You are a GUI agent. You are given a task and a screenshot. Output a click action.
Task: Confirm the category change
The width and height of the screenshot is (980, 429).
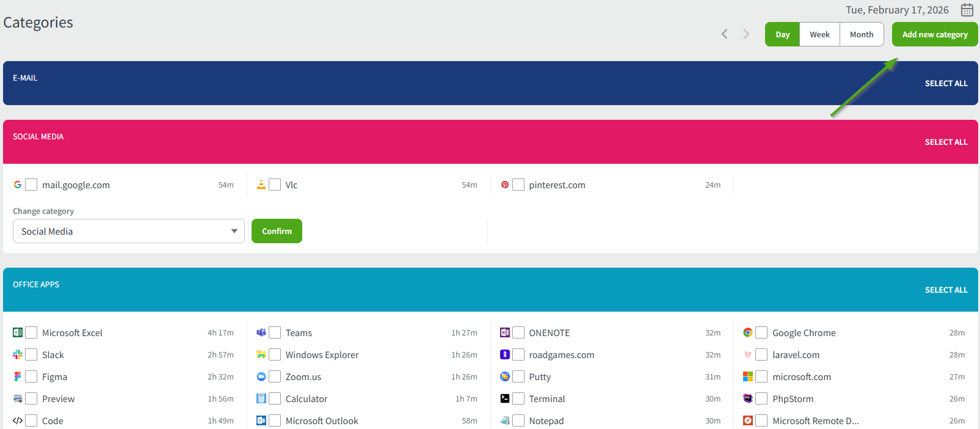tap(277, 231)
